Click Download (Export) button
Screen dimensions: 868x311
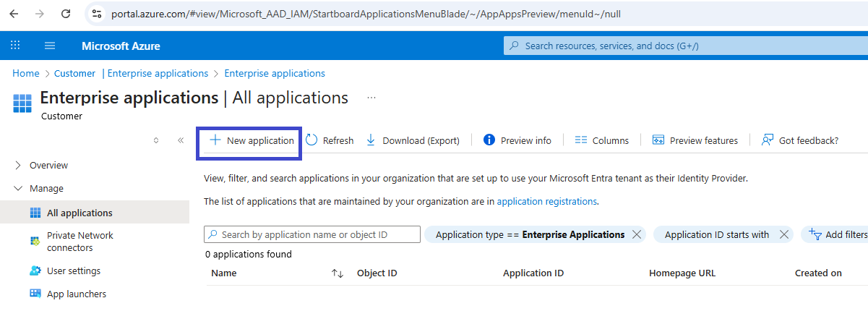(x=412, y=140)
